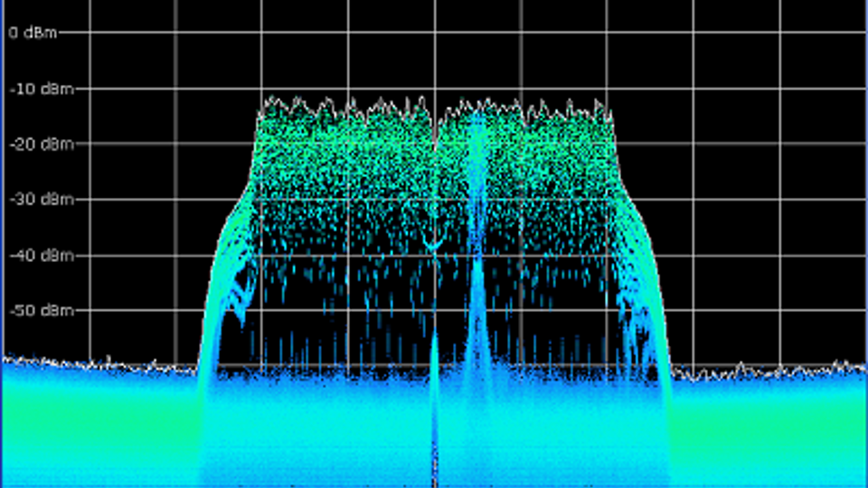This screenshot has height=488, width=868.
Task: Click the -10 dBm axis label
Action: (x=29, y=89)
